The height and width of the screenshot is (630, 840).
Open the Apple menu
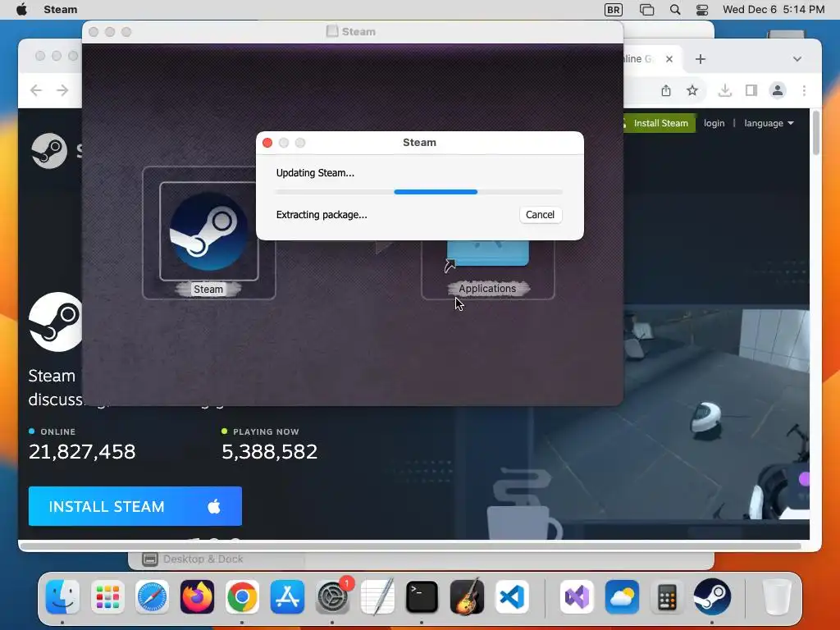[21, 10]
